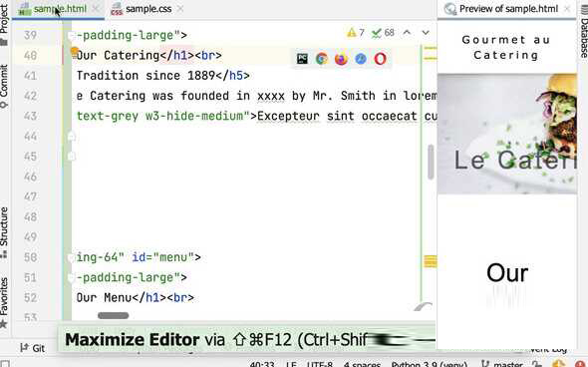Click 'Excepteur sint occaecat' text on line 43
588x367 pixels.
(337, 117)
